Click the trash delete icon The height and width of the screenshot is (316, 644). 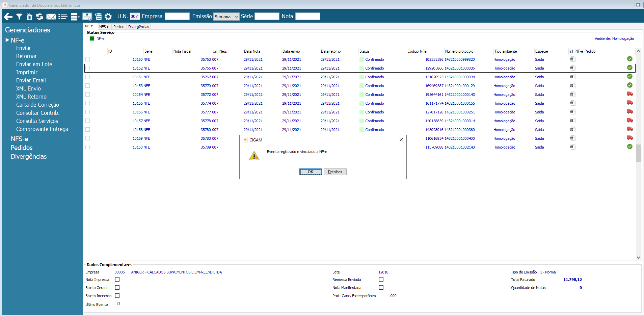coord(29,17)
